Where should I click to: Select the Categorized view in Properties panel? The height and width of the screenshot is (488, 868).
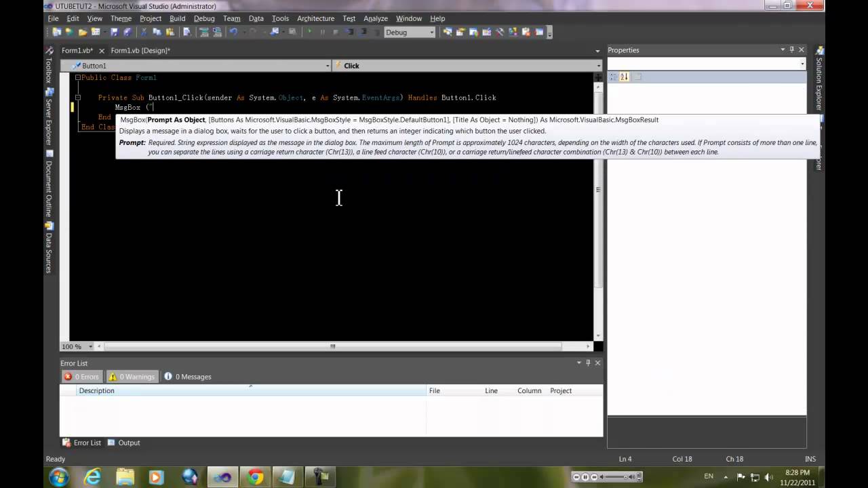click(613, 77)
